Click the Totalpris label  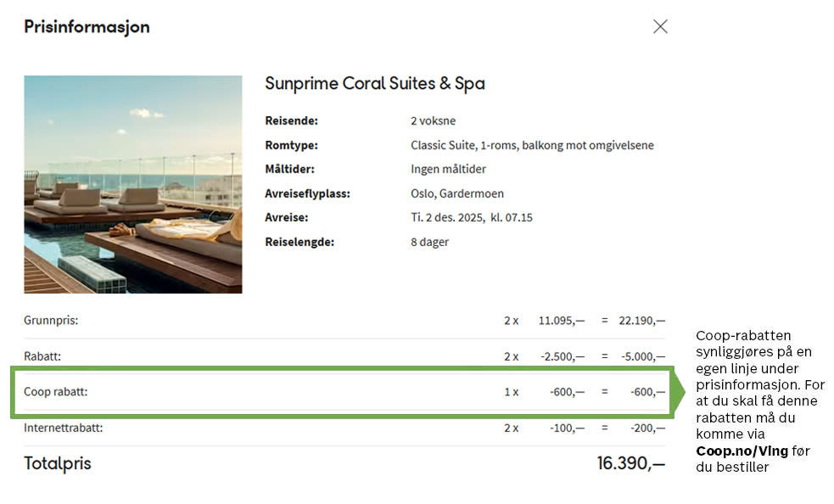57,463
